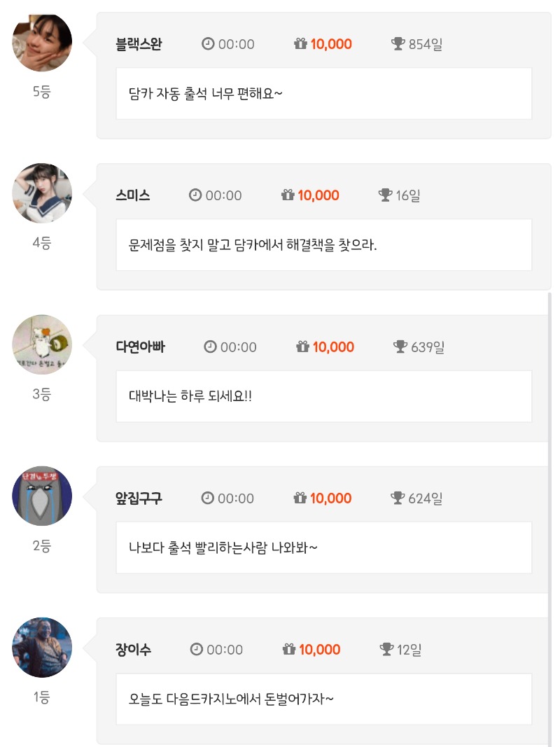This screenshot has width=560, height=747.
Task: Click the trophy icon next to 854일
Action: (x=398, y=44)
